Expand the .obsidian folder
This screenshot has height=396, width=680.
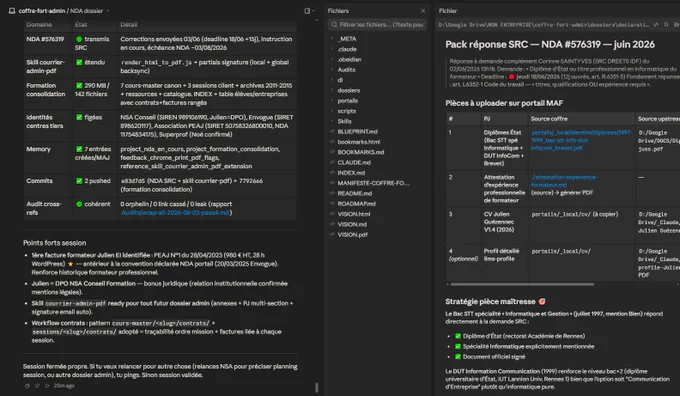coord(332,59)
